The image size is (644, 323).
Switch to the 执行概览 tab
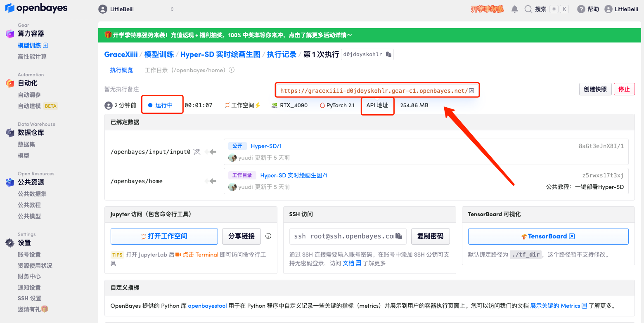[x=121, y=70]
